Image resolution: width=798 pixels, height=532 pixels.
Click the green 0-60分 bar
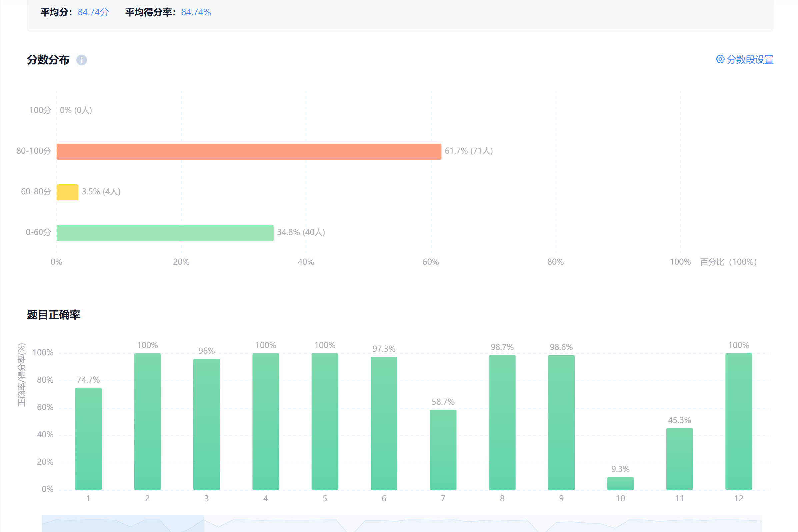click(x=165, y=233)
